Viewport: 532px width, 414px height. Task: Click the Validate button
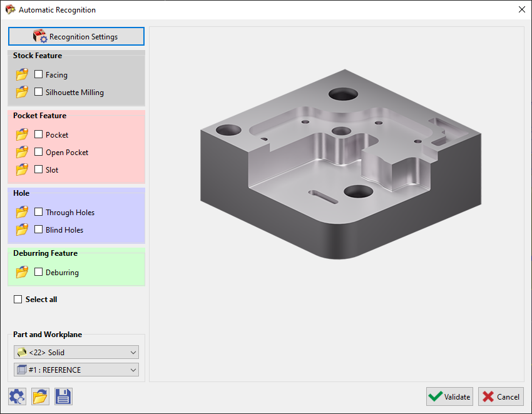[449, 396]
